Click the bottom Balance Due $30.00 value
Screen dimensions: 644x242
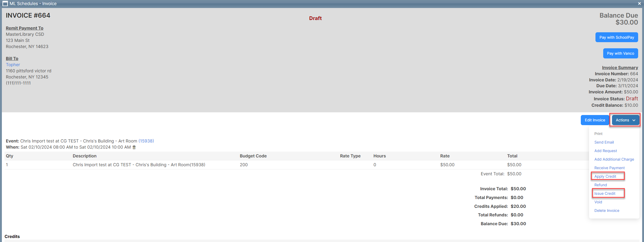point(518,224)
